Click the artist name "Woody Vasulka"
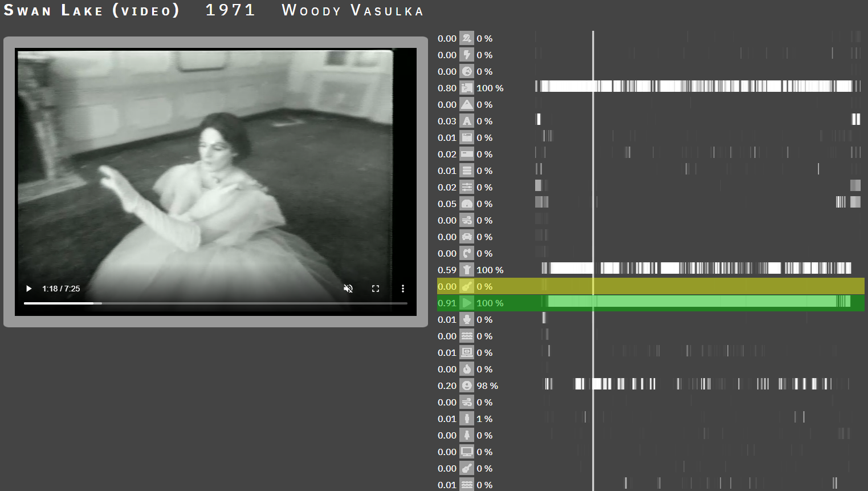Screen dimensions: 868x491 (353, 11)
